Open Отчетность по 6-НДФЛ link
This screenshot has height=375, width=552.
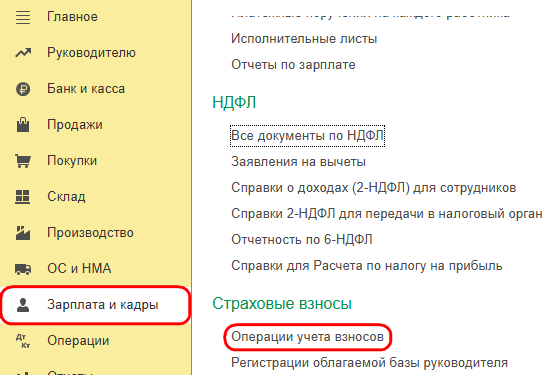pos(302,240)
